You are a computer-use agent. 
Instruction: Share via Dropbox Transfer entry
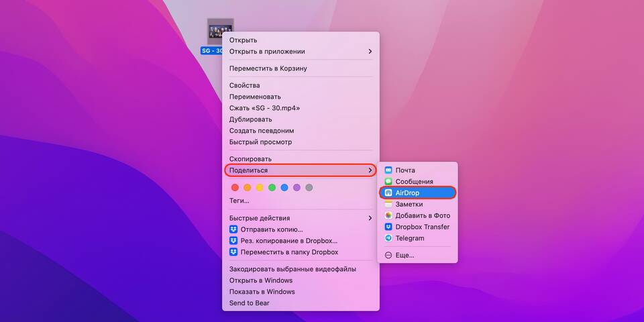pyautogui.click(x=417, y=227)
